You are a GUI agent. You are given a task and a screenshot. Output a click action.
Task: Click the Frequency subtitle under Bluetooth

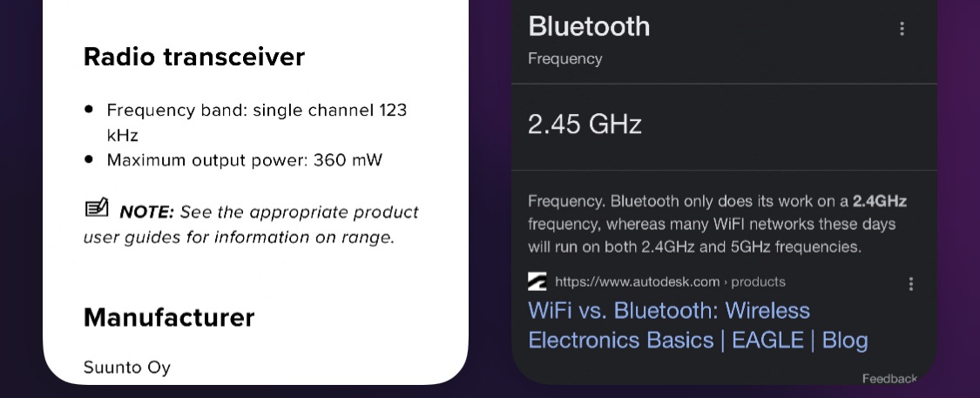(565, 58)
